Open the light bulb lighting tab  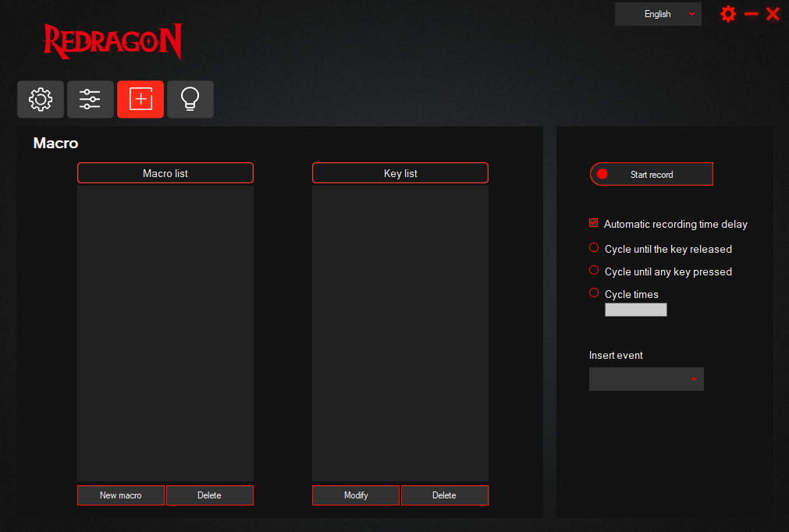pyautogui.click(x=190, y=99)
